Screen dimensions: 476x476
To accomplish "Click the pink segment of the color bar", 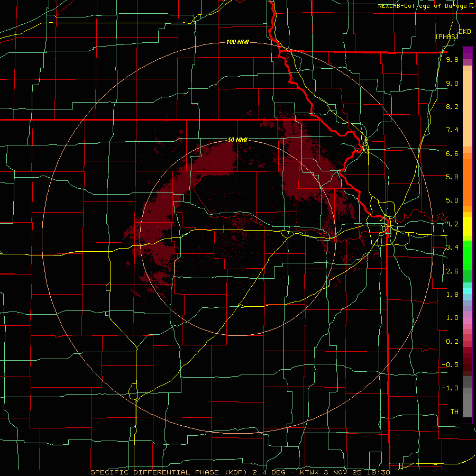I will [x=467, y=321].
